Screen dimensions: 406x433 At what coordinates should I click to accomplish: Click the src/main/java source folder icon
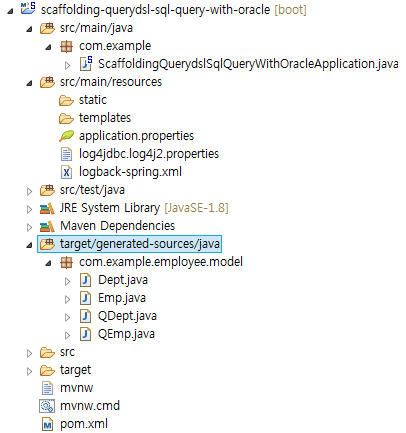[47, 28]
